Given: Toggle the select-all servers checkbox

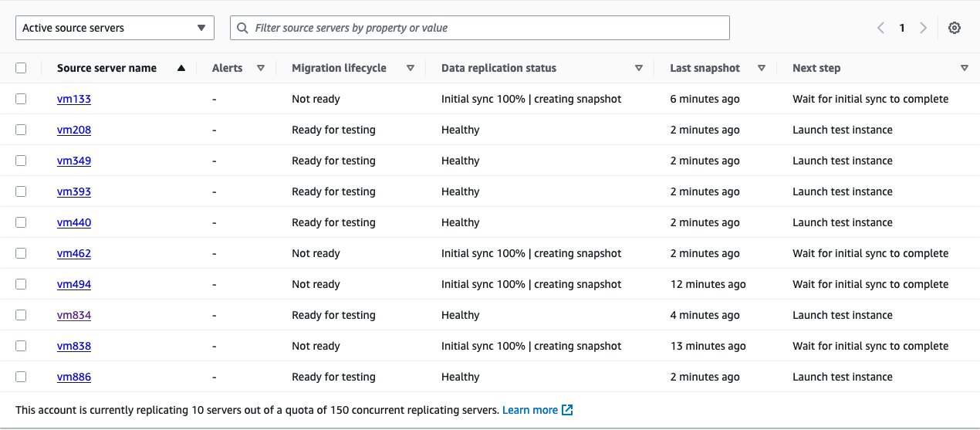Looking at the screenshot, I should tap(21, 68).
